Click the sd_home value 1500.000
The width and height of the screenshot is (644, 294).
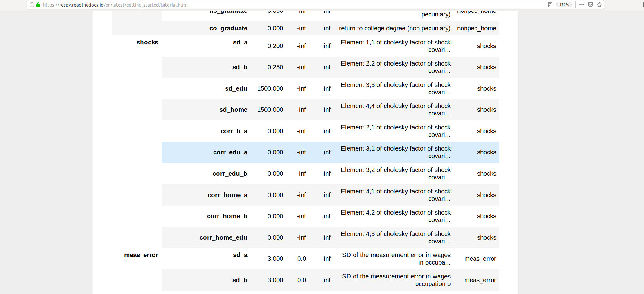tap(270, 110)
